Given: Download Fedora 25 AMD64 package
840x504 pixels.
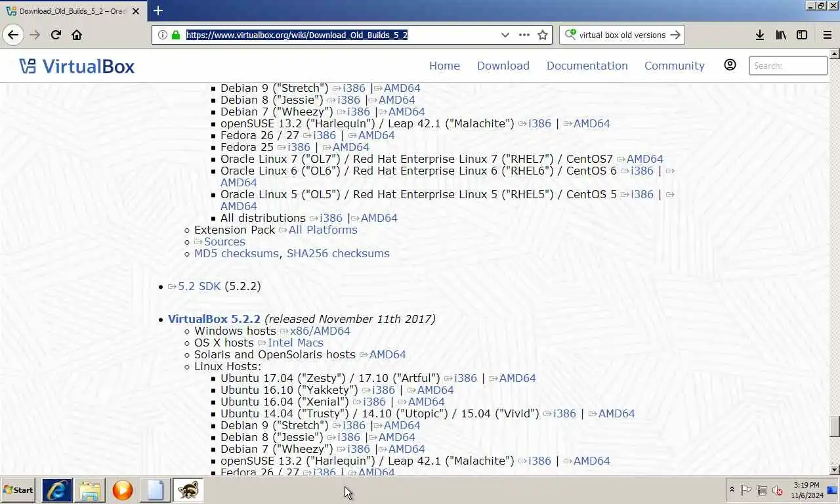Looking at the screenshot, I should pyautogui.click(x=350, y=147).
